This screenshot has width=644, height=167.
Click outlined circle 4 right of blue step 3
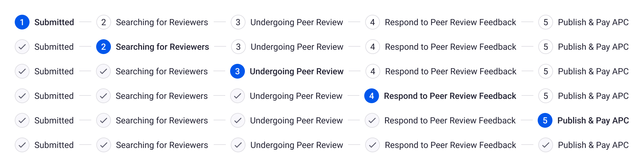(373, 71)
